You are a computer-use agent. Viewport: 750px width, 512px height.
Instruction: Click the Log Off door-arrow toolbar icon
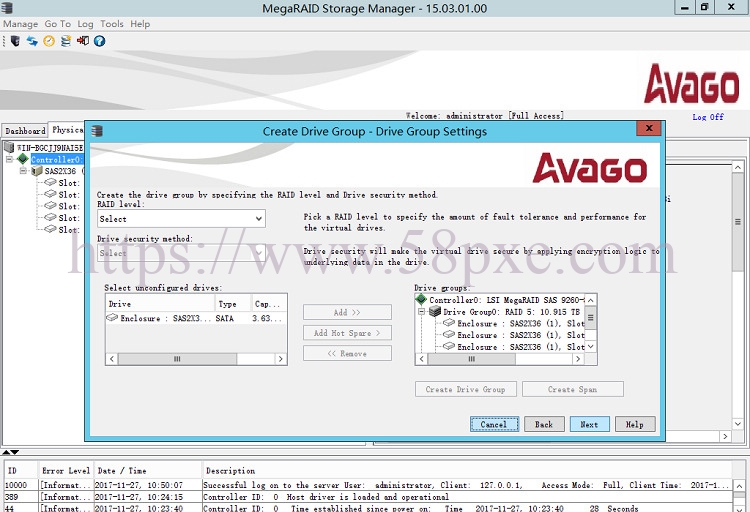[83, 41]
